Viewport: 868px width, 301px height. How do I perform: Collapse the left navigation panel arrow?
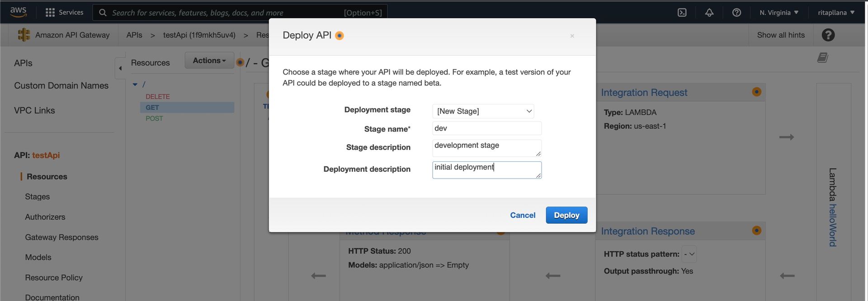point(120,68)
